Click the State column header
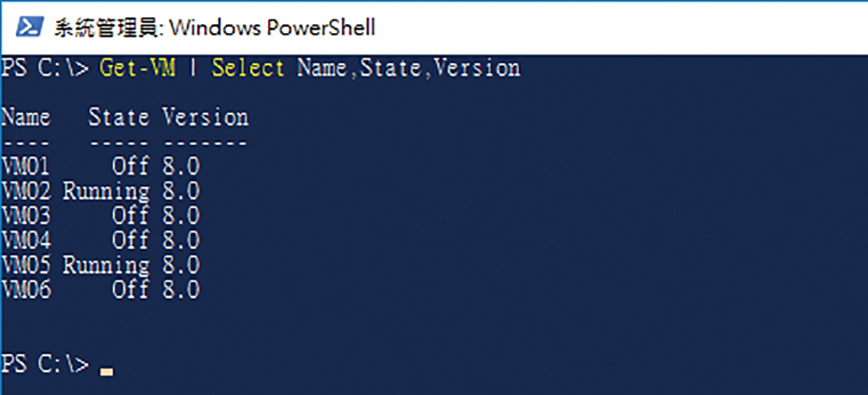This screenshot has height=395, width=868. click(x=119, y=117)
